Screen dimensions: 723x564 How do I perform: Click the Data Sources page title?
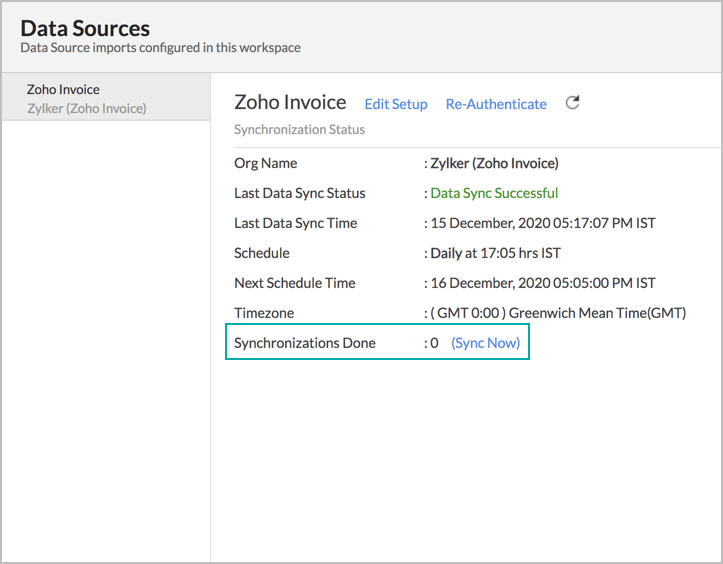85,28
